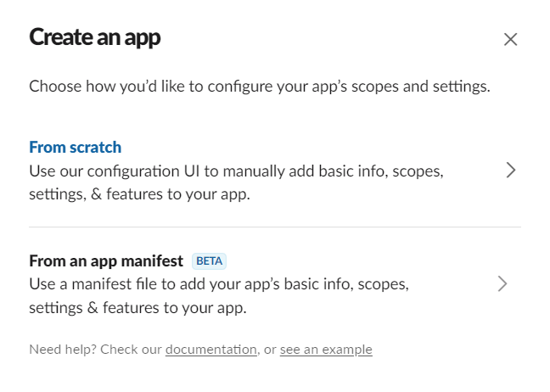This screenshot has width=550, height=392.
Task: Close the Create an app dialog
Action: pyautogui.click(x=510, y=39)
